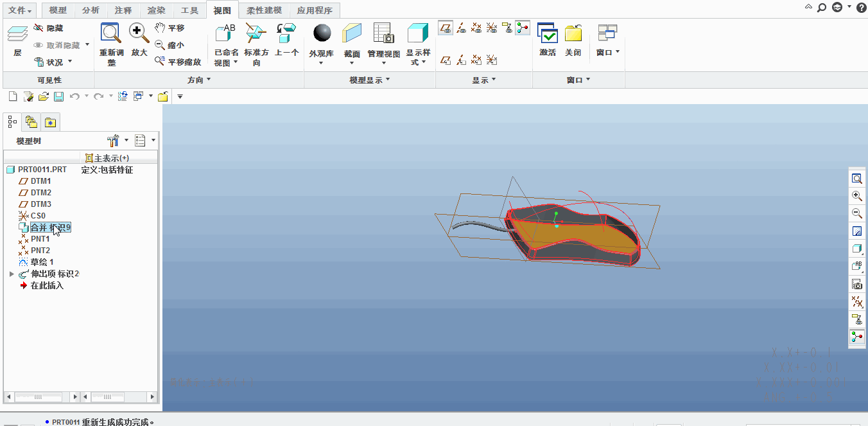
Task: Switch to the 应用程序 tab
Action: click(315, 10)
